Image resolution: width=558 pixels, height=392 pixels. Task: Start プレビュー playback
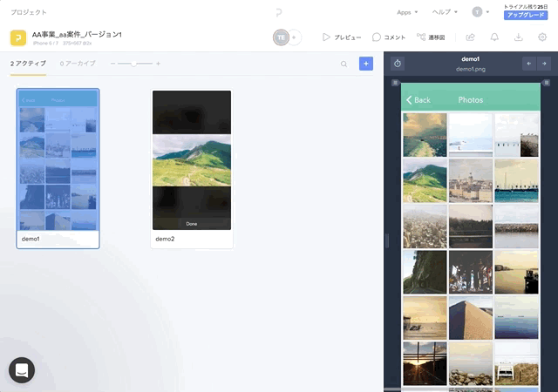tap(342, 37)
